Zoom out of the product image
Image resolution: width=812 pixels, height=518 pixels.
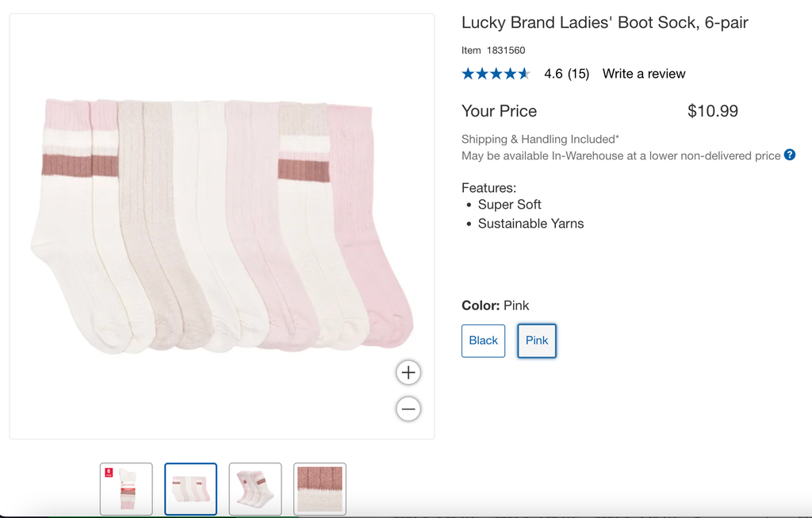[408, 409]
